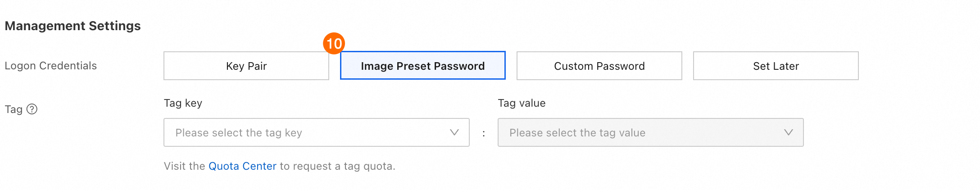Click the Logon Credentials label

click(x=51, y=66)
